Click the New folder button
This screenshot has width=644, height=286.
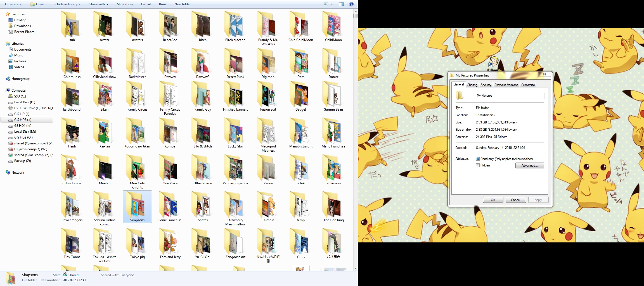183,4
